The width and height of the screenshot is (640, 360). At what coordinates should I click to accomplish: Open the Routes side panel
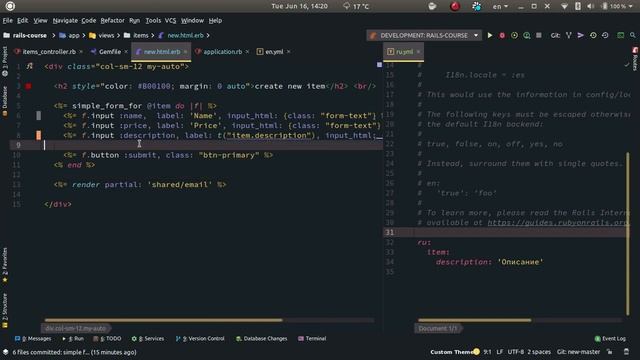pos(635,59)
